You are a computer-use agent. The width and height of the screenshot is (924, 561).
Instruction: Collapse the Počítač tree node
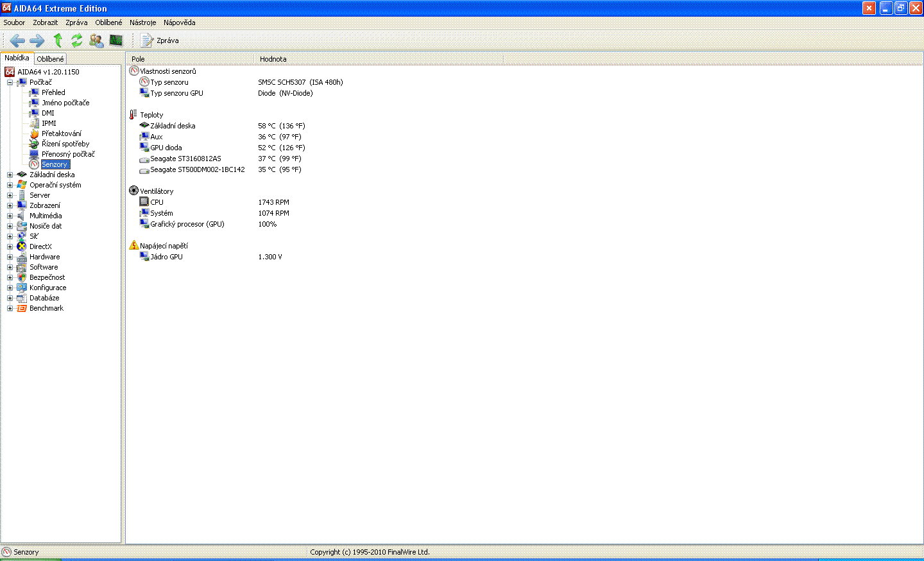pyautogui.click(x=10, y=82)
